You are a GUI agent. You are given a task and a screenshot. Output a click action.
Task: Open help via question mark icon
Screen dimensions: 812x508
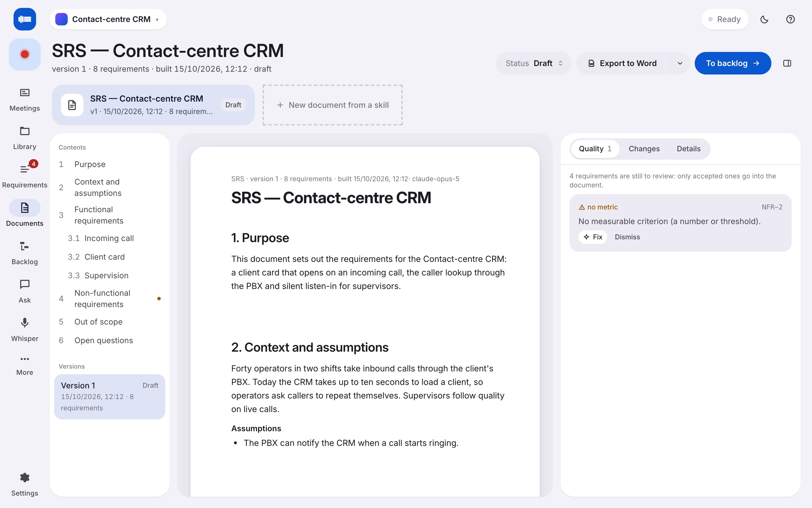pyautogui.click(x=790, y=19)
